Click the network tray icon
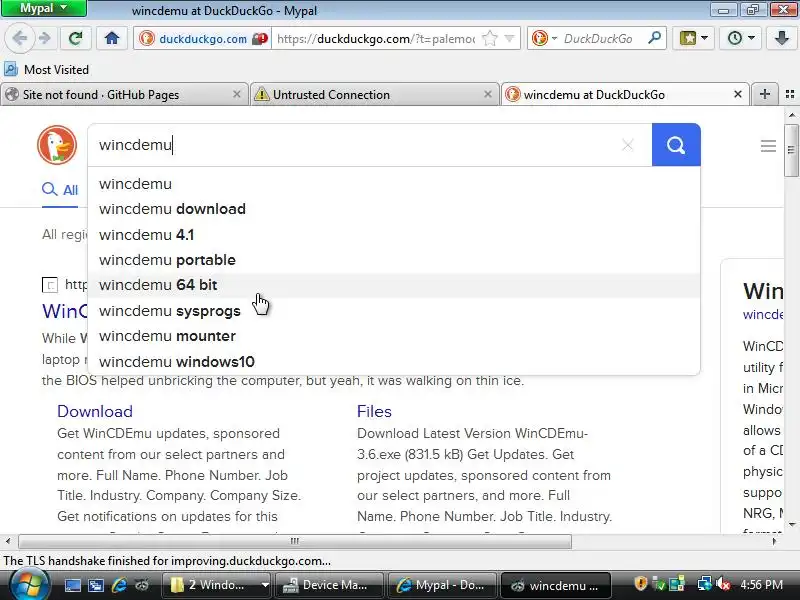The height and width of the screenshot is (600, 800). click(705, 584)
